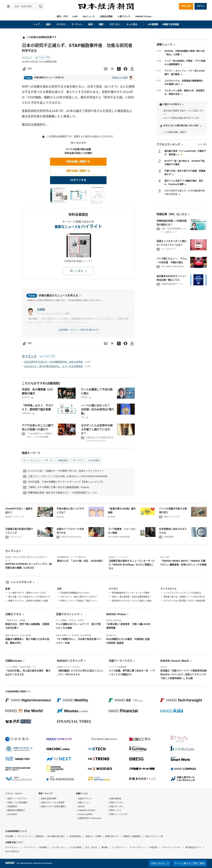
Task: Open ranking item 国内最大投信「スリムS&P500」
Action: tap(185, 153)
